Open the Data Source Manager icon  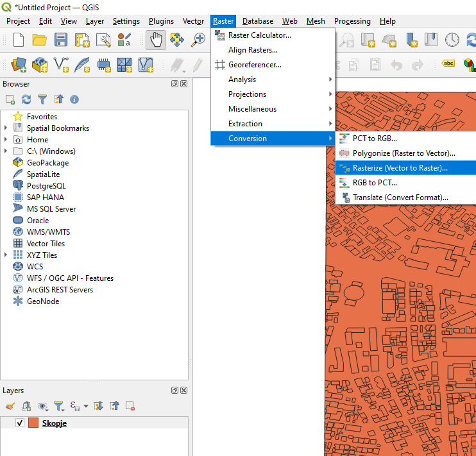[19, 65]
